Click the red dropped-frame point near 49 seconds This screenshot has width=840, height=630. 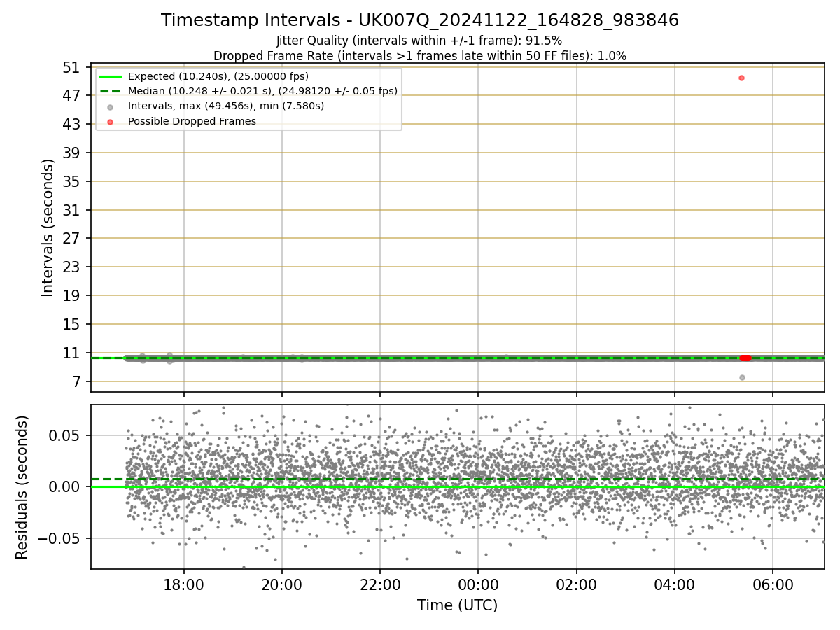741,78
